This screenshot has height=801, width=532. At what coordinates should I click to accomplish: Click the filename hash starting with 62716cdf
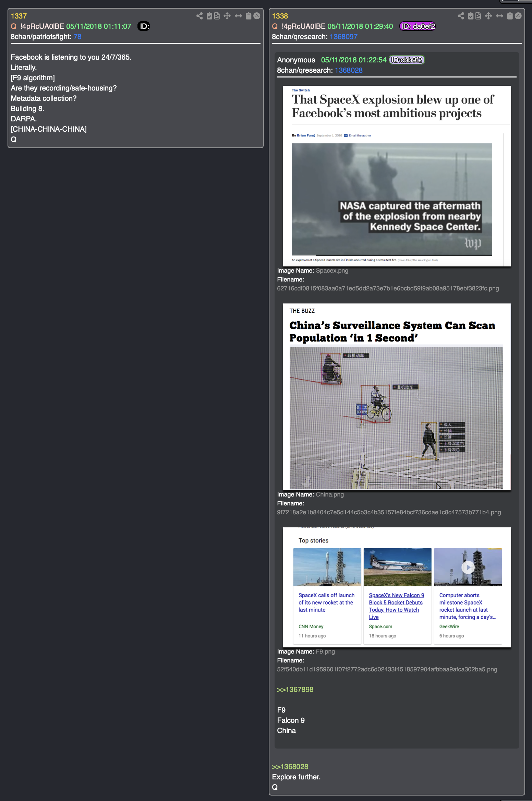[x=388, y=288]
